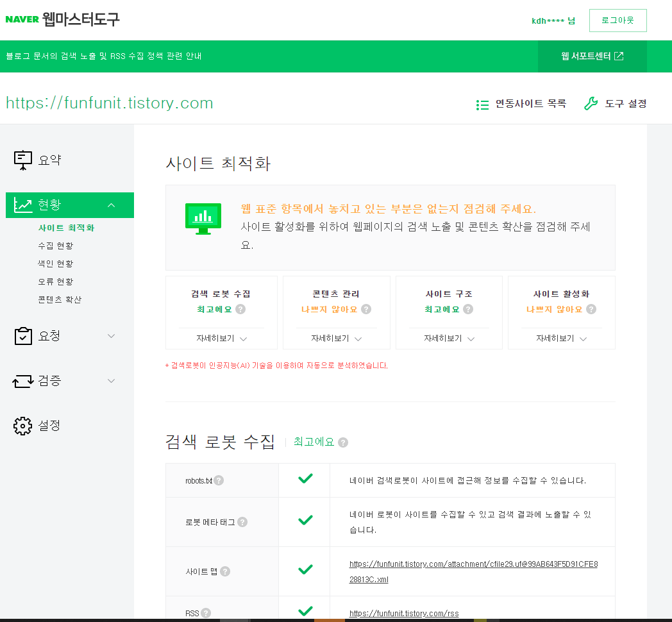Viewport: 672px width, 622px height.
Task: Click the green checkmark in 로봇 메타 태그 row
Action: (305, 520)
